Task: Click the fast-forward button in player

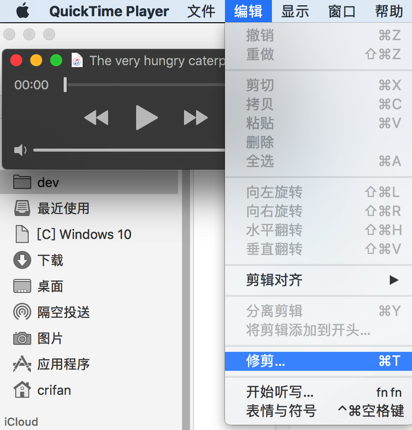Action: [196, 118]
